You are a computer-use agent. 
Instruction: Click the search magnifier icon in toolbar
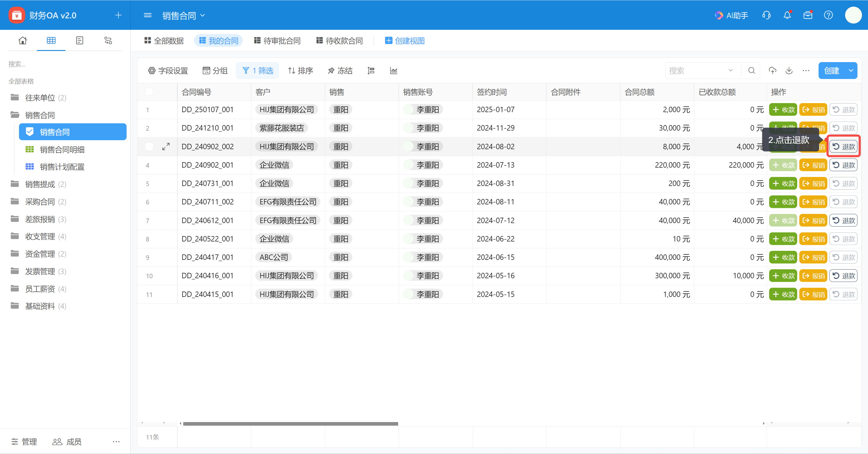tap(751, 71)
